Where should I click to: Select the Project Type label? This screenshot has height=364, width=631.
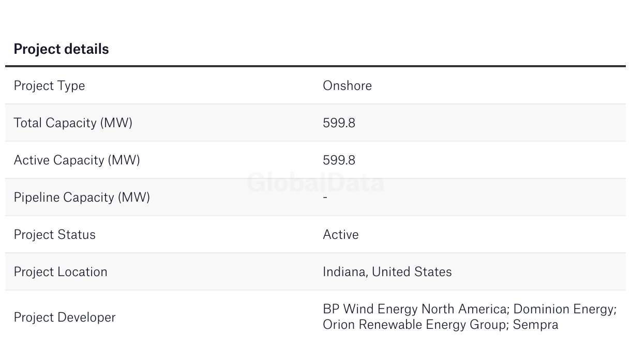click(49, 86)
